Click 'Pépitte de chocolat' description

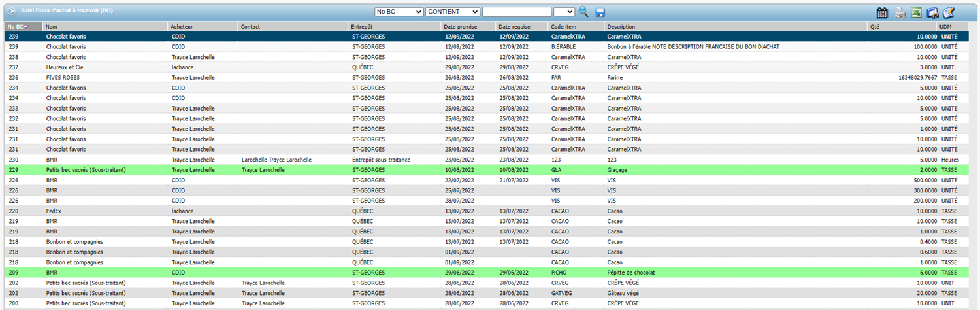click(x=630, y=273)
